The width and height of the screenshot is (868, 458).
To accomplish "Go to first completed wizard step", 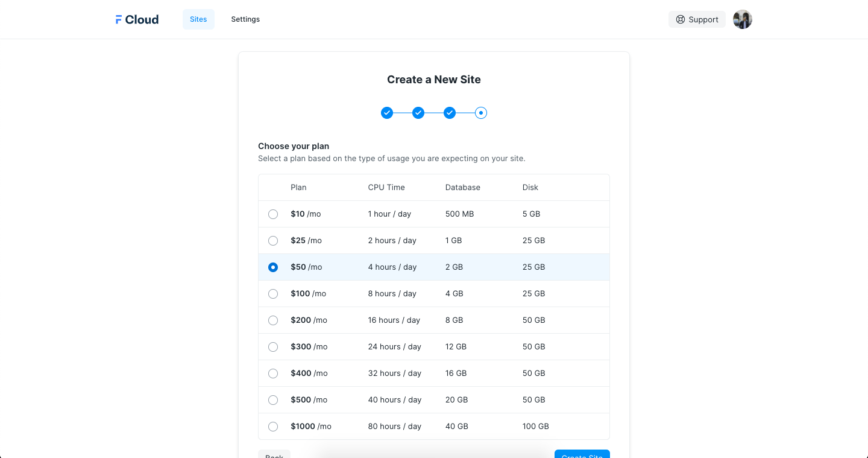I will (x=387, y=113).
